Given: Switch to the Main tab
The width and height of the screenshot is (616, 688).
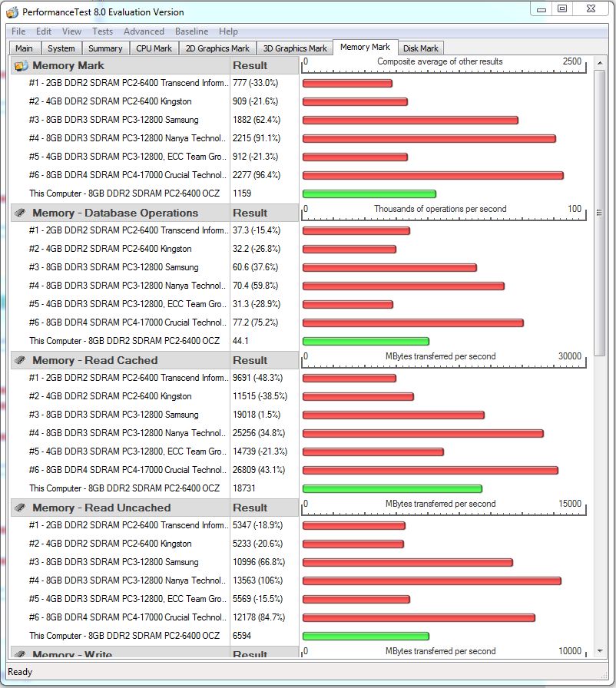Looking at the screenshot, I should point(24,48).
